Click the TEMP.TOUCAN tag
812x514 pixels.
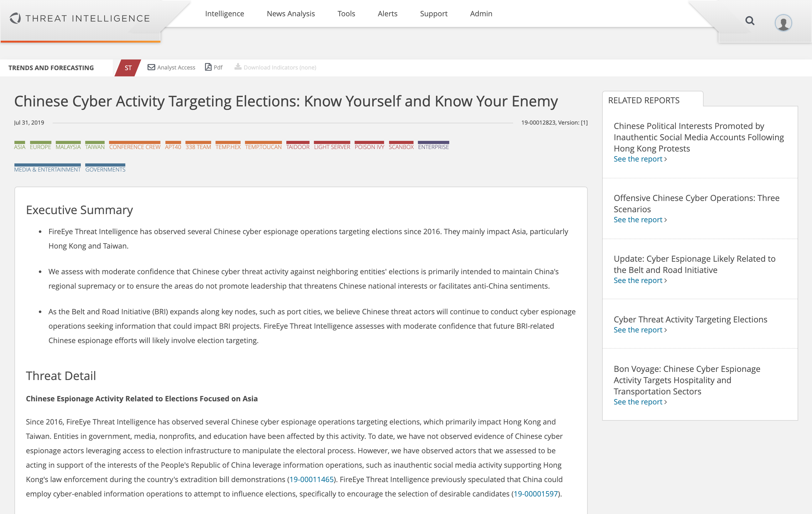click(263, 146)
